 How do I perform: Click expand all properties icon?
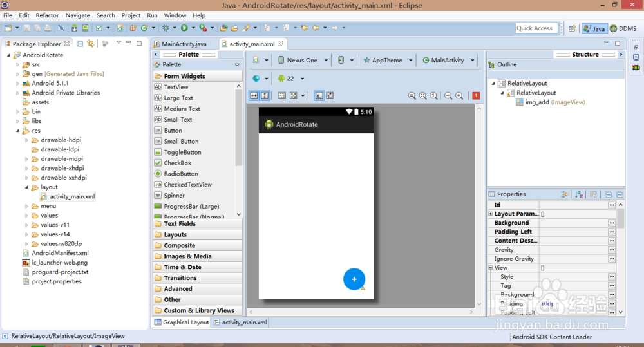pos(609,194)
